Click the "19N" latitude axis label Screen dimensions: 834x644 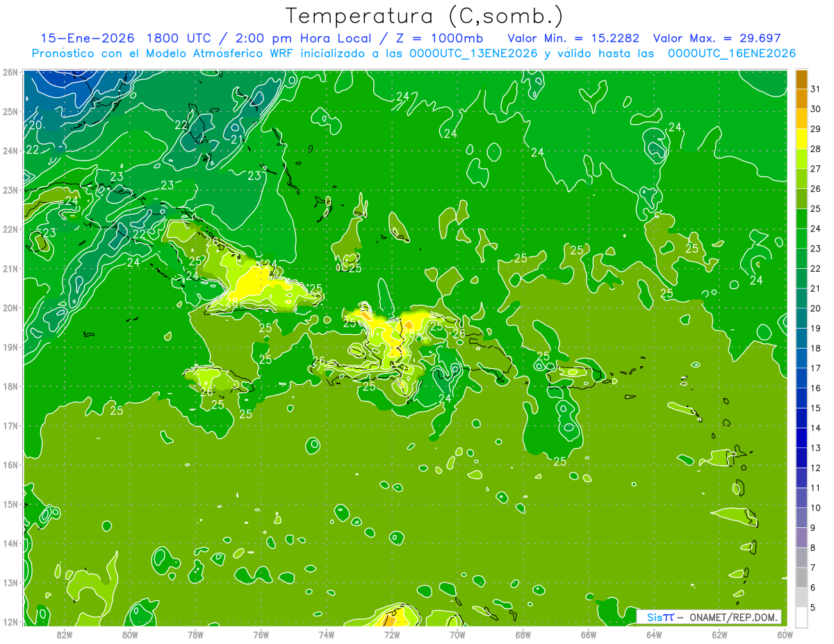[10, 347]
